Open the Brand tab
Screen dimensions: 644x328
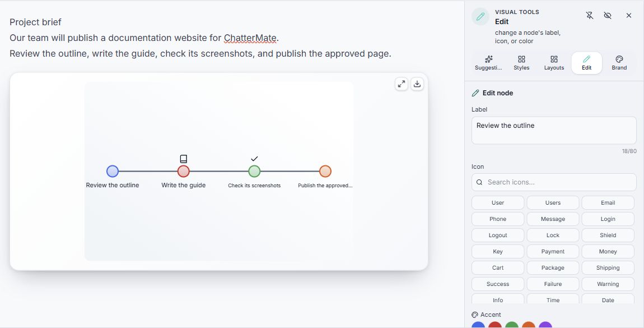tap(619, 63)
